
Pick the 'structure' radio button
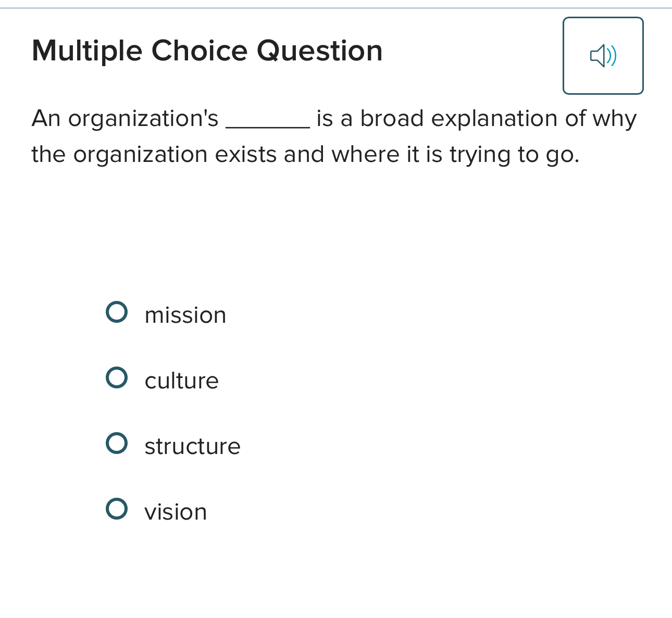(117, 444)
